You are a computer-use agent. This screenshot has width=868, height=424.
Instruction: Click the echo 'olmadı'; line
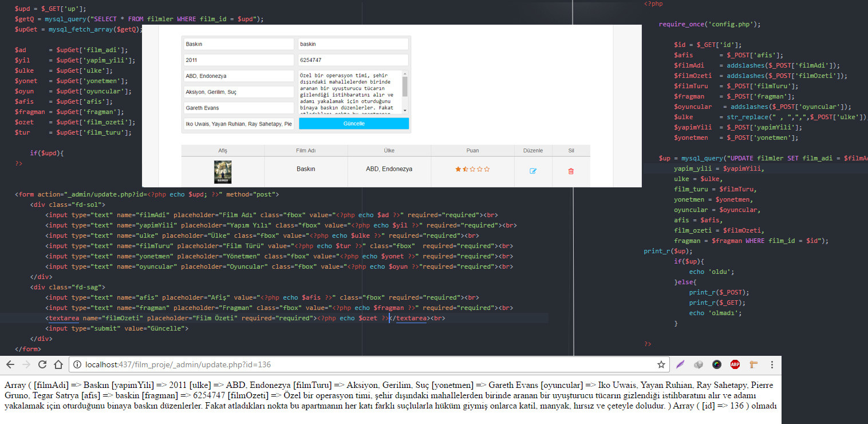click(715, 313)
